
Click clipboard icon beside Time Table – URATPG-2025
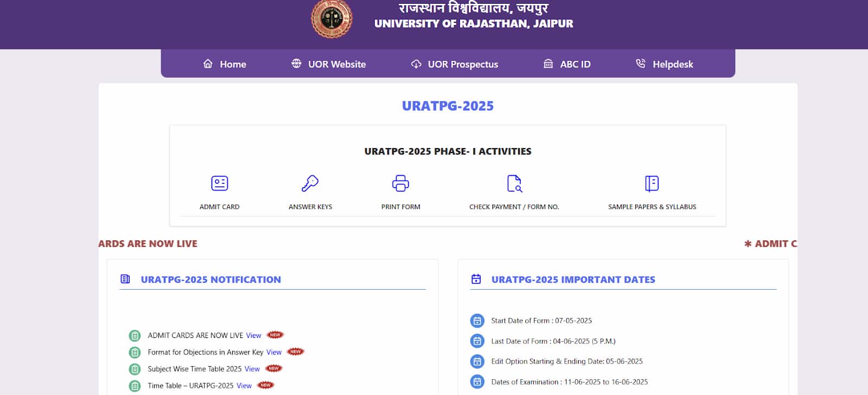pyautogui.click(x=135, y=386)
